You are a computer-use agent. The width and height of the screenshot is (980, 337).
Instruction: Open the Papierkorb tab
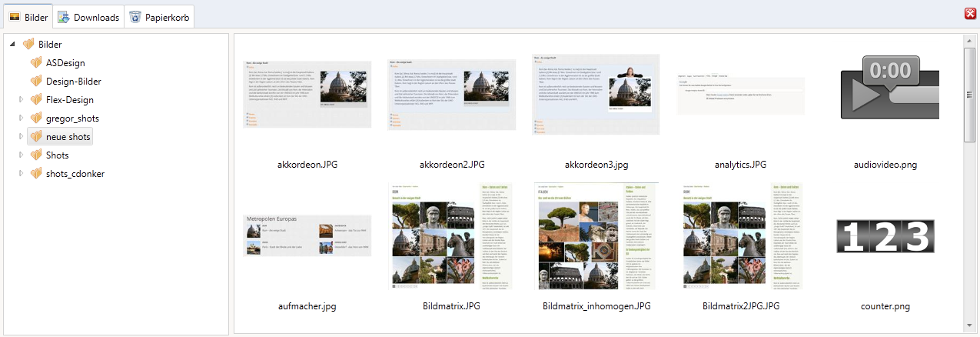(x=160, y=17)
